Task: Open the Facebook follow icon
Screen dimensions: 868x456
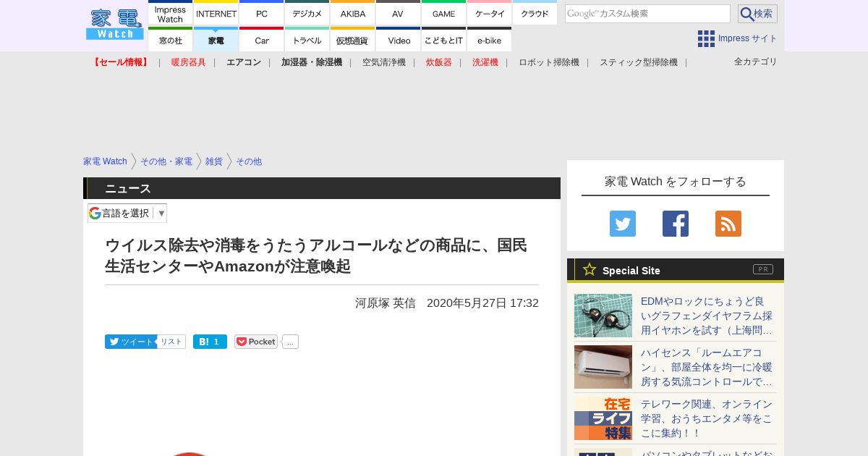Action: [676, 224]
